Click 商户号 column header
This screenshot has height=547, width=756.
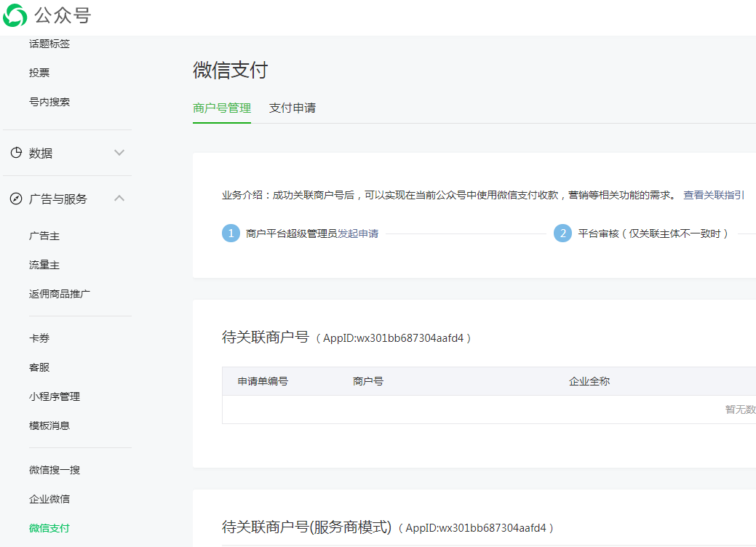[x=368, y=381]
